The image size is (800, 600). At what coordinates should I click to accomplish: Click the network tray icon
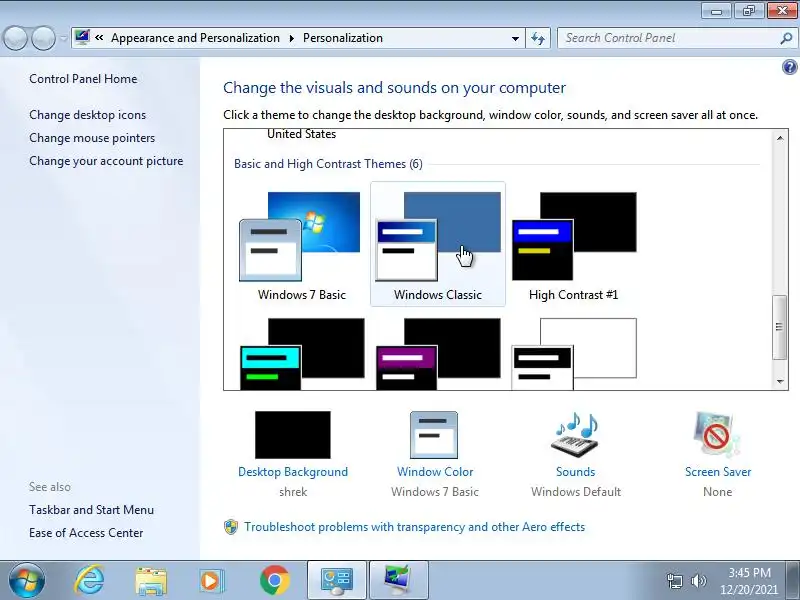[674, 581]
